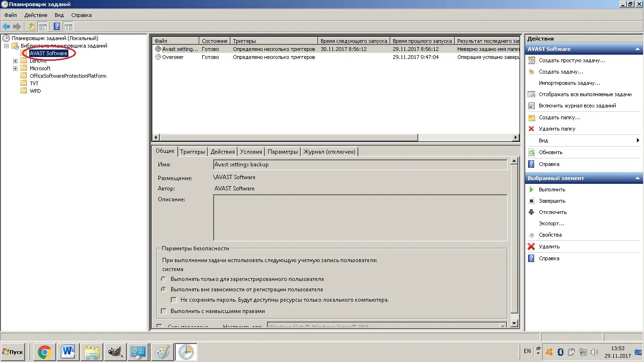
Task: Select the Avast settings backup task row
Action: pos(336,49)
